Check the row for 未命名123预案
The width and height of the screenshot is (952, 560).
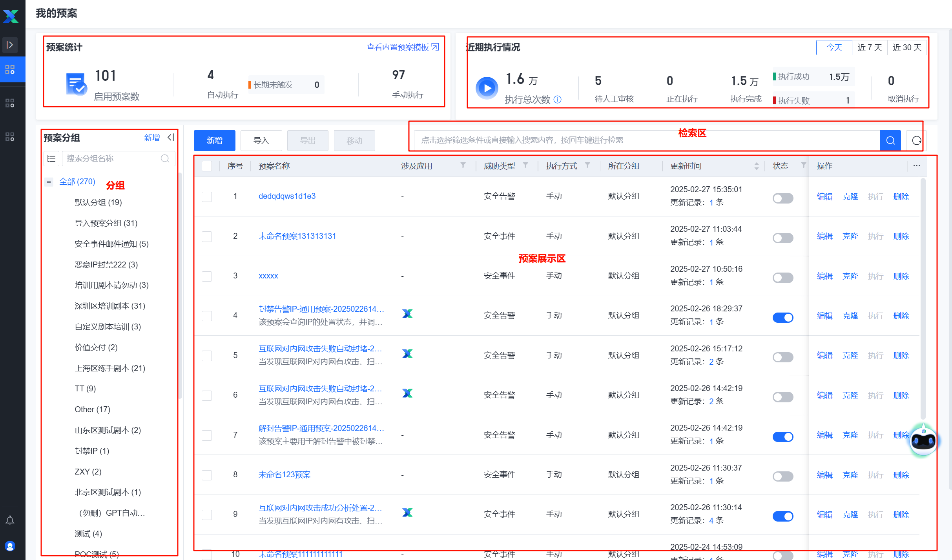tap(207, 475)
